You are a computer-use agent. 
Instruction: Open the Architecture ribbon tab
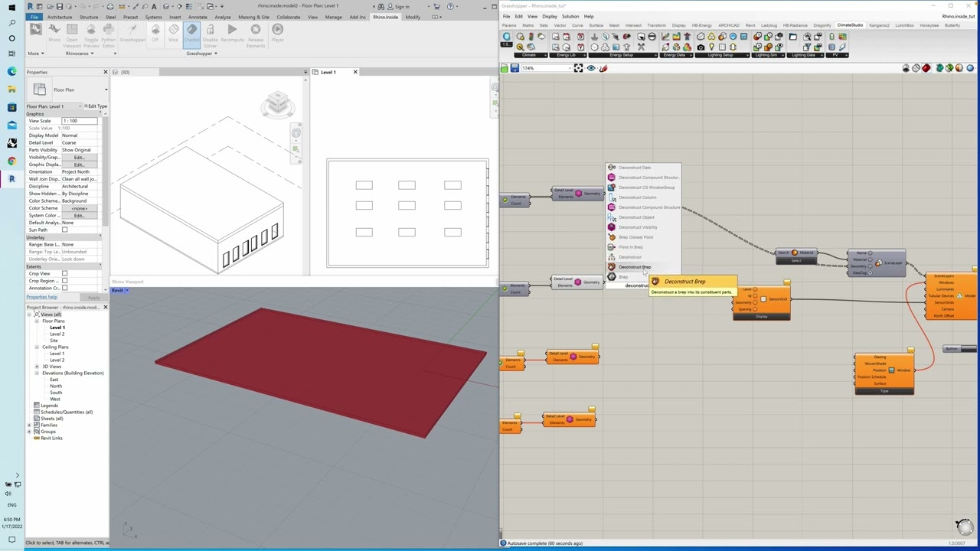coord(60,17)
